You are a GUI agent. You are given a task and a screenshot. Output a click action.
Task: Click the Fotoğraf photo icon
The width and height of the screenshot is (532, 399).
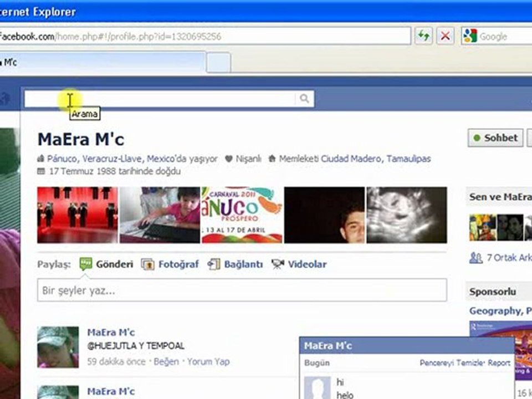pyautogui.click(x=147, y=264)
